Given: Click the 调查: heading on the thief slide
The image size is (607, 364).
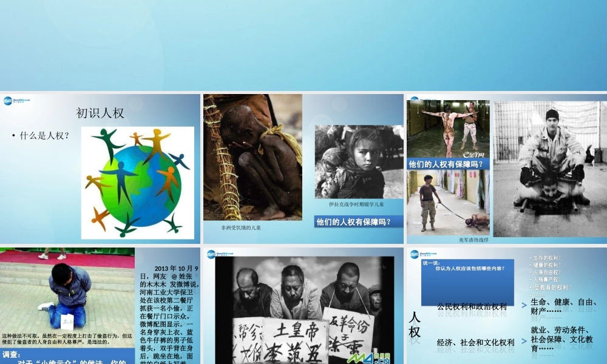Looking at the screenshot, I should tap(11, 354).
